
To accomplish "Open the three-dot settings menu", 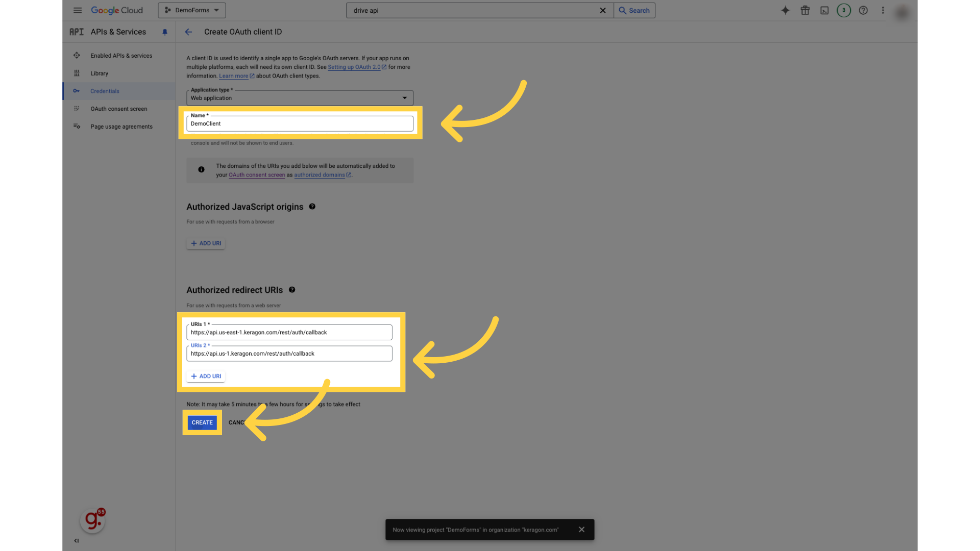I will [x=883, y=10].
